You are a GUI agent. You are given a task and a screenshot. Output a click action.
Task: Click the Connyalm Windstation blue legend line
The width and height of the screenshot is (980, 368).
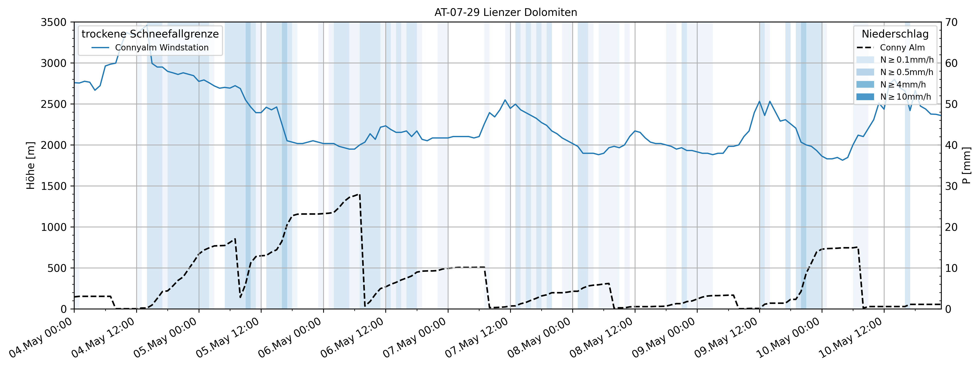[x=100, y=48]
